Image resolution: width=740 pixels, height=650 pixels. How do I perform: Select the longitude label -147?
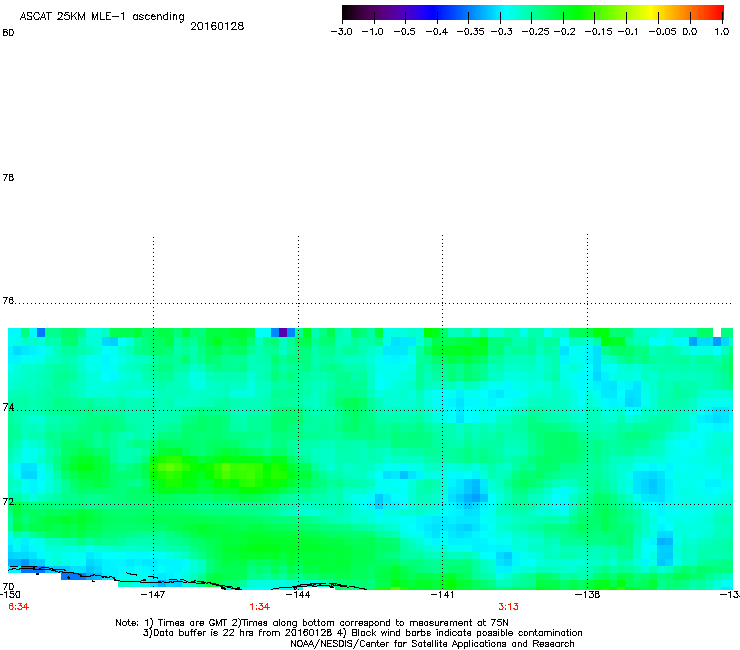click(153, 594)
